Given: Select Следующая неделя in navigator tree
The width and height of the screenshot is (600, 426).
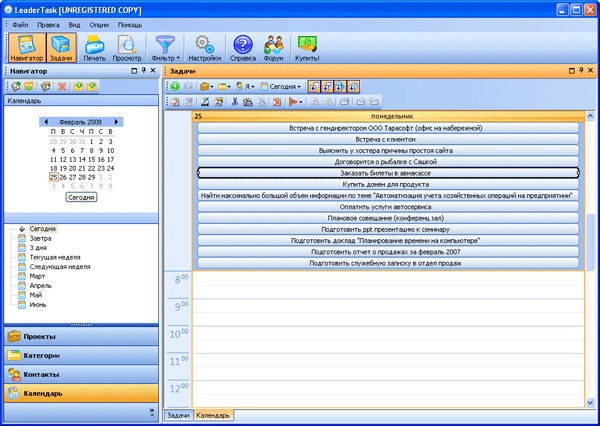Looking at the screenshot, I should (x=60, y=266).
